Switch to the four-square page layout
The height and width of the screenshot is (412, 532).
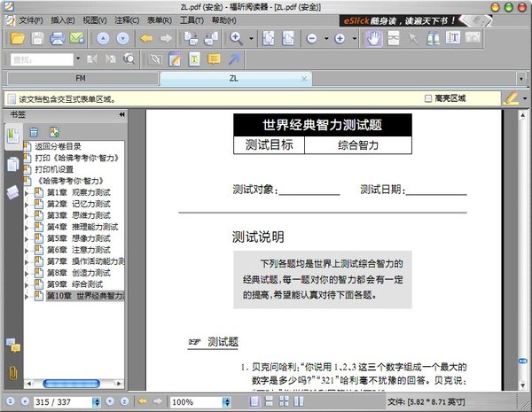coord(284,402)
